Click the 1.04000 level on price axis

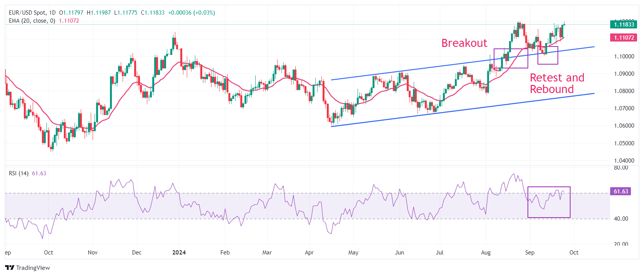pos(624,161)
